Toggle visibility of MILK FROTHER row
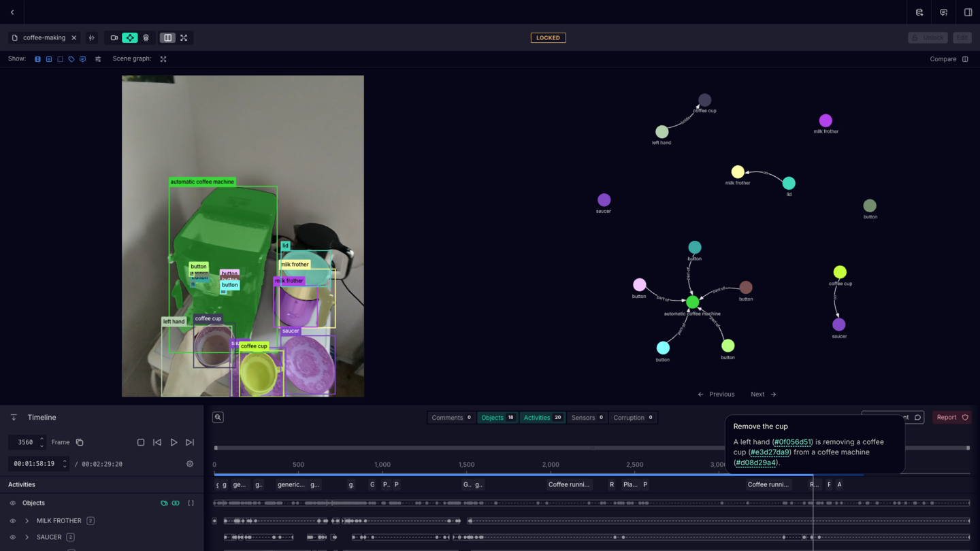The width and height of the screenshot is (980, 551). pyautogui.click(x=12, y=521)
